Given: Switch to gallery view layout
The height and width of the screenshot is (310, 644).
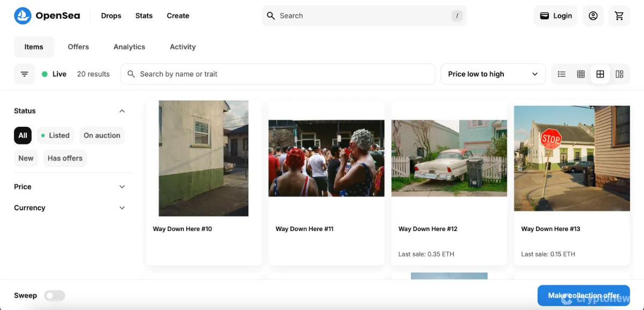Looking at the screenshot, I should point(619,74).
